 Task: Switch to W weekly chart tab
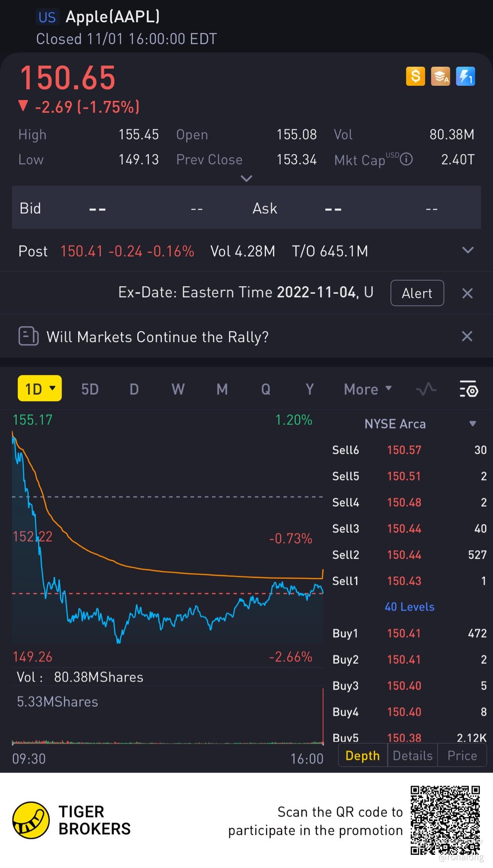(x=178, y=389)
